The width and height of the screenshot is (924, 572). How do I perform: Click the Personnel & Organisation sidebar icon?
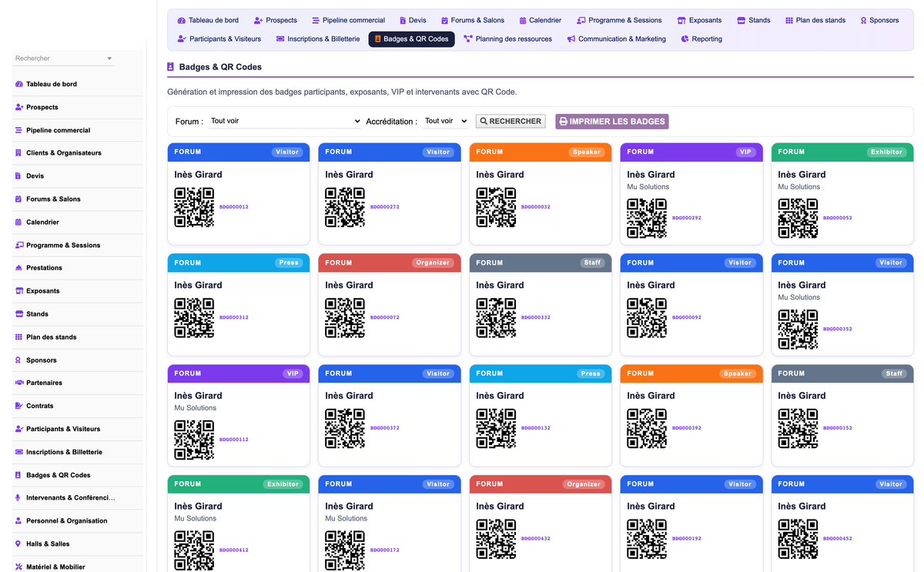point(19,521)
